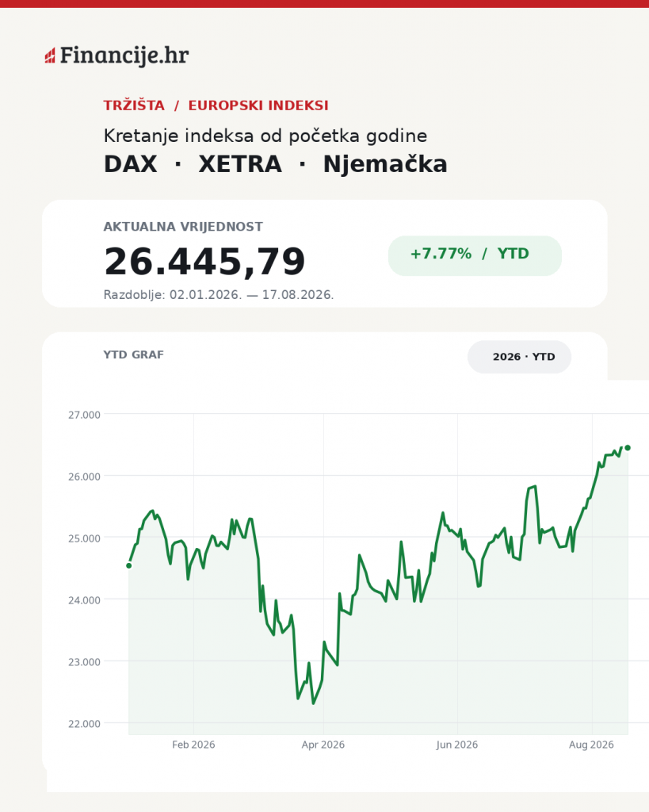Click the DAX index title

click(x=131, y=164)
